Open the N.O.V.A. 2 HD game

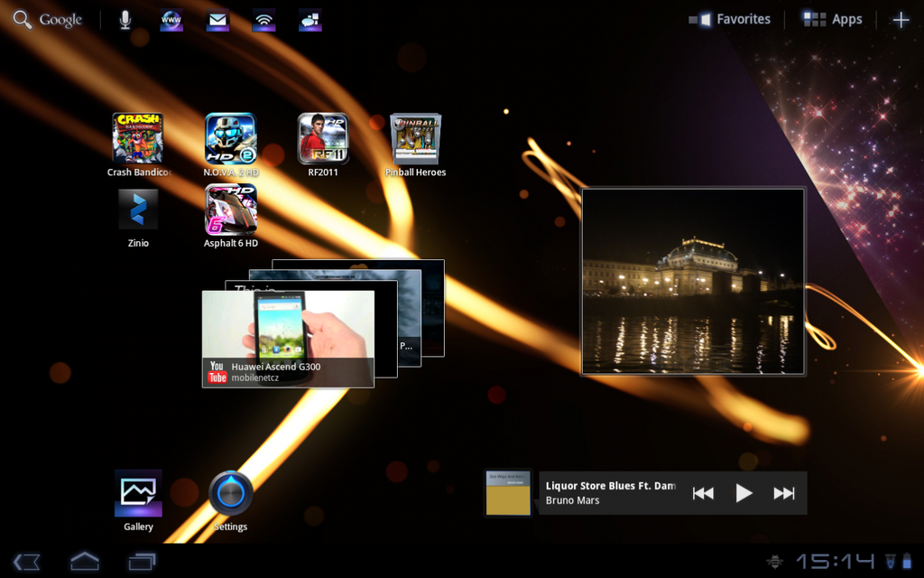coord(230,137)
